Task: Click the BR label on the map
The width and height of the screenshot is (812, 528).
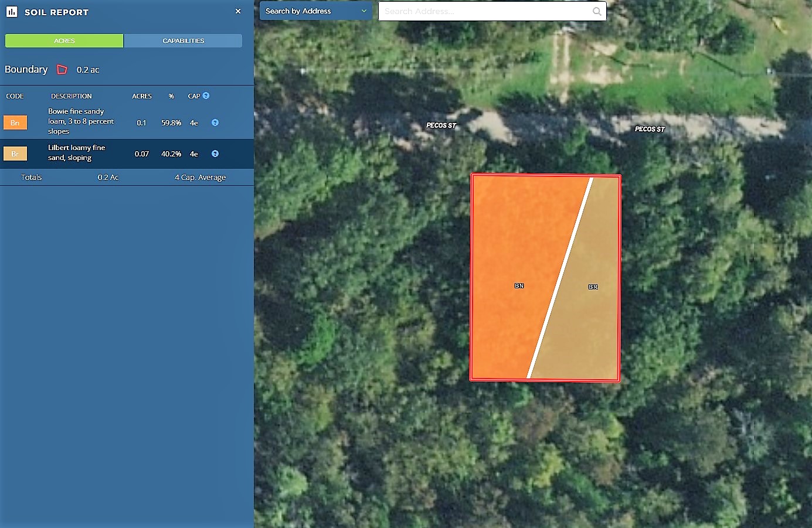Action: 593,287
